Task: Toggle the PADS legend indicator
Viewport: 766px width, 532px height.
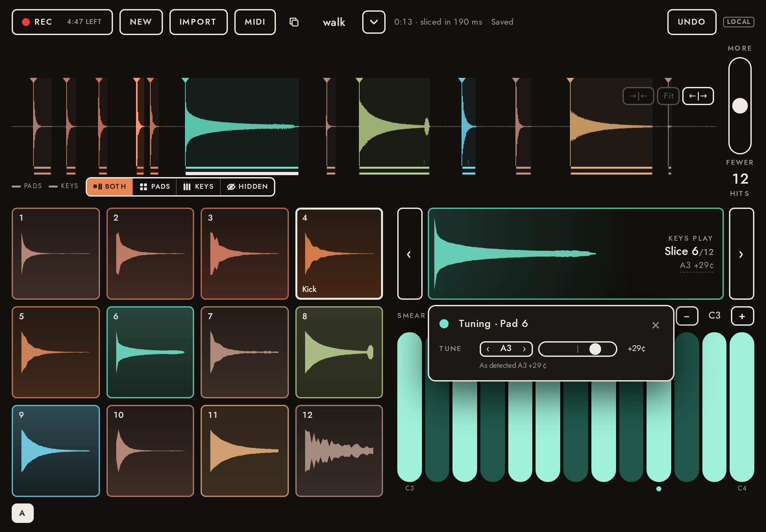Action: [27, 186]
